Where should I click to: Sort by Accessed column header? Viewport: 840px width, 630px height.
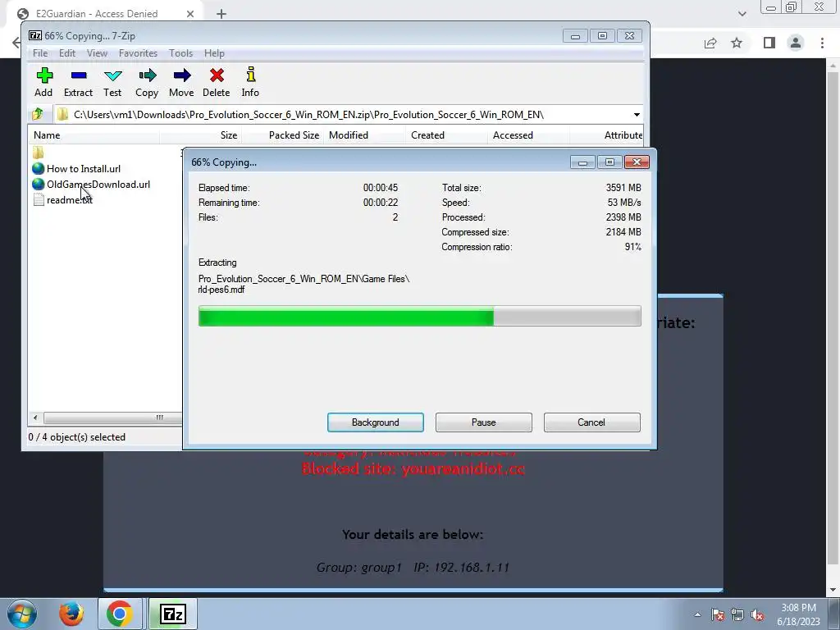click(x=529, y=135)
